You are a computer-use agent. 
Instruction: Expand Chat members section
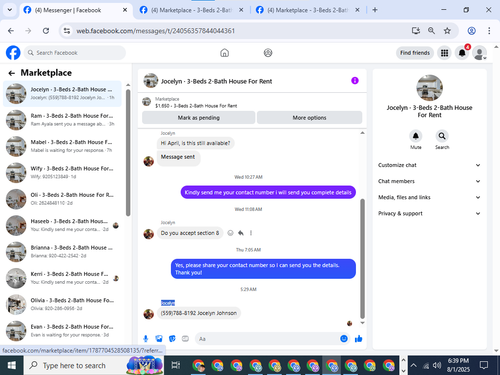429,181
